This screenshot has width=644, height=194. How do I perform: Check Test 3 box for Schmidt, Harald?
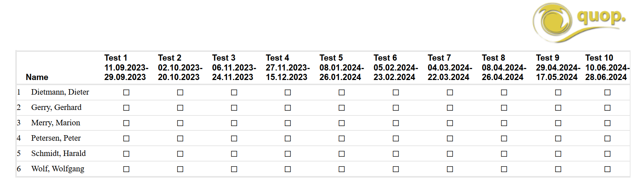point(234,154)
